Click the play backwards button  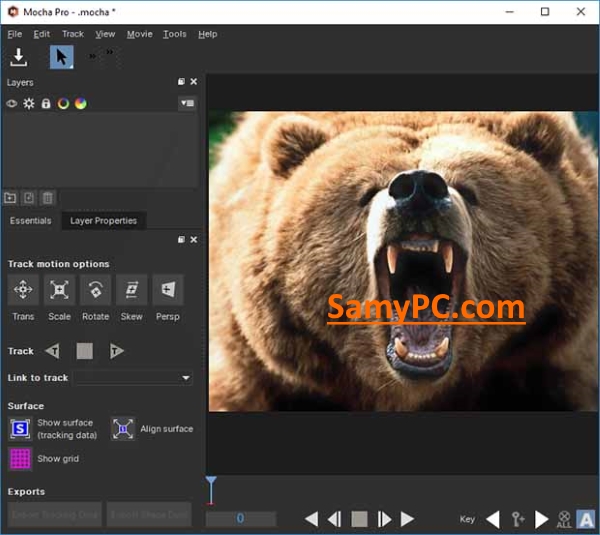(x=311, y=519)
